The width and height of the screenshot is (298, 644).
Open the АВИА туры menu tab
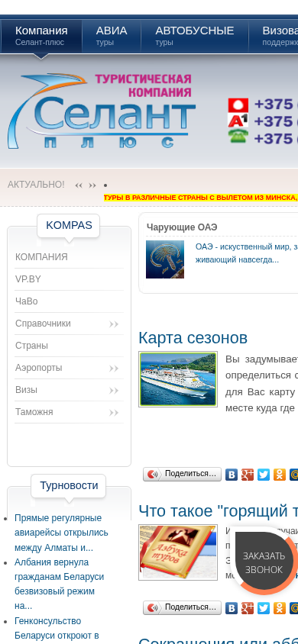click(112, 36)
